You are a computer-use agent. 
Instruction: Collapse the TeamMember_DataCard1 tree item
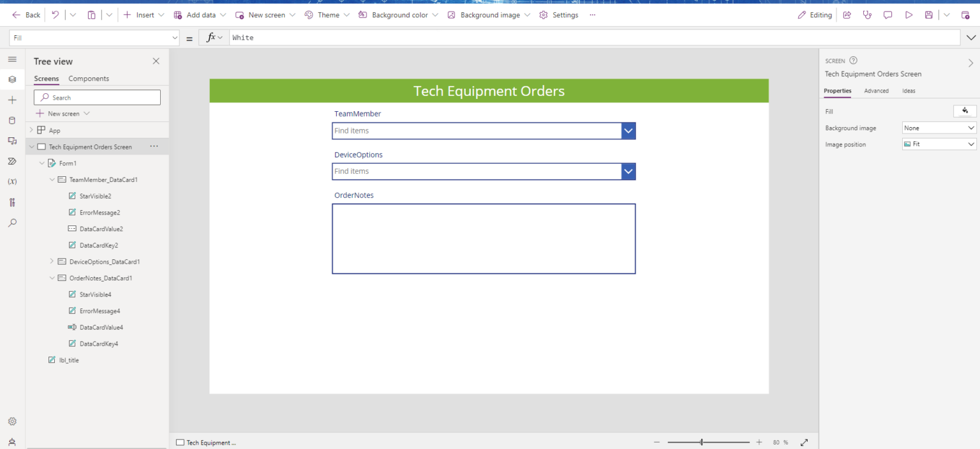point(52,179)
